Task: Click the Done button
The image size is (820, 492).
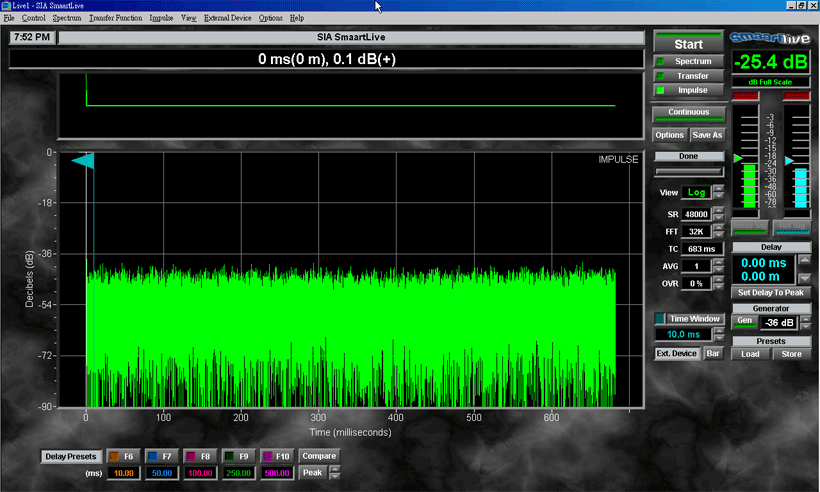Action: [x=688, y=156]
